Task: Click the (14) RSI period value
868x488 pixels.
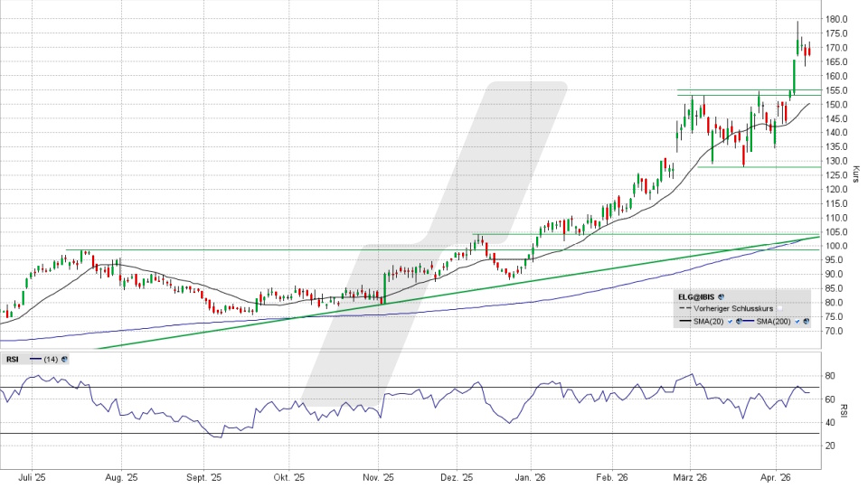Action: pos(51,359)
